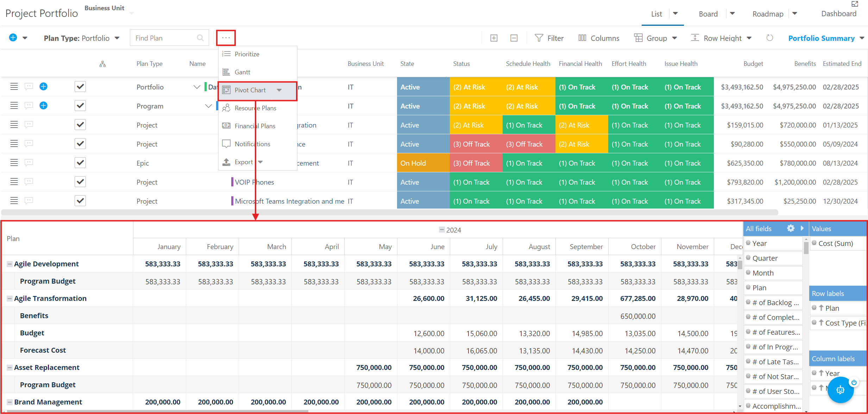Screen dimensions: 868x414
Task: Open the pivot fields settings gear
Action: coord(791,228)
